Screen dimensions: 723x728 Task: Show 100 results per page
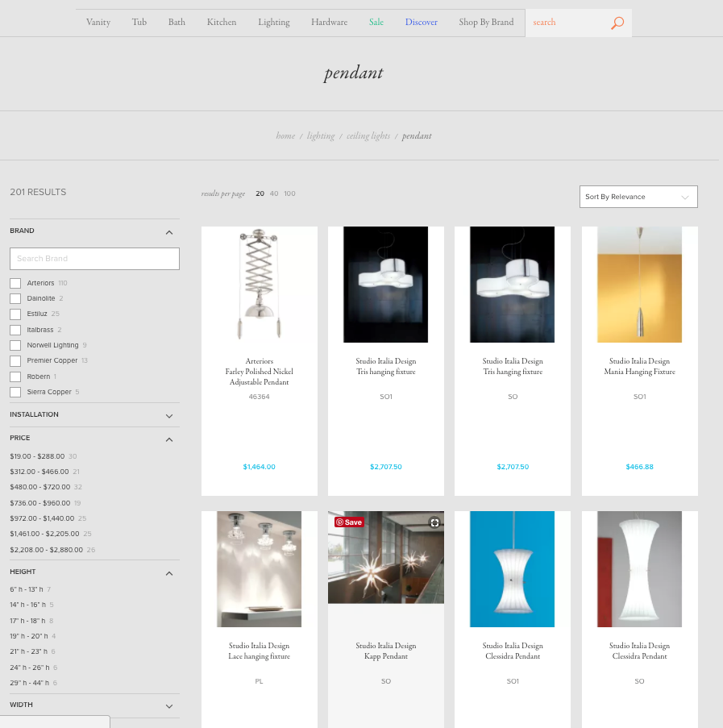pos(289,193)
